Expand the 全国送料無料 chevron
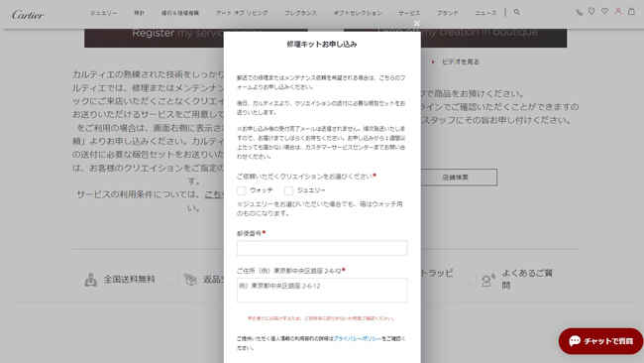This screenshot has height=363, width=644. point(170,284)
